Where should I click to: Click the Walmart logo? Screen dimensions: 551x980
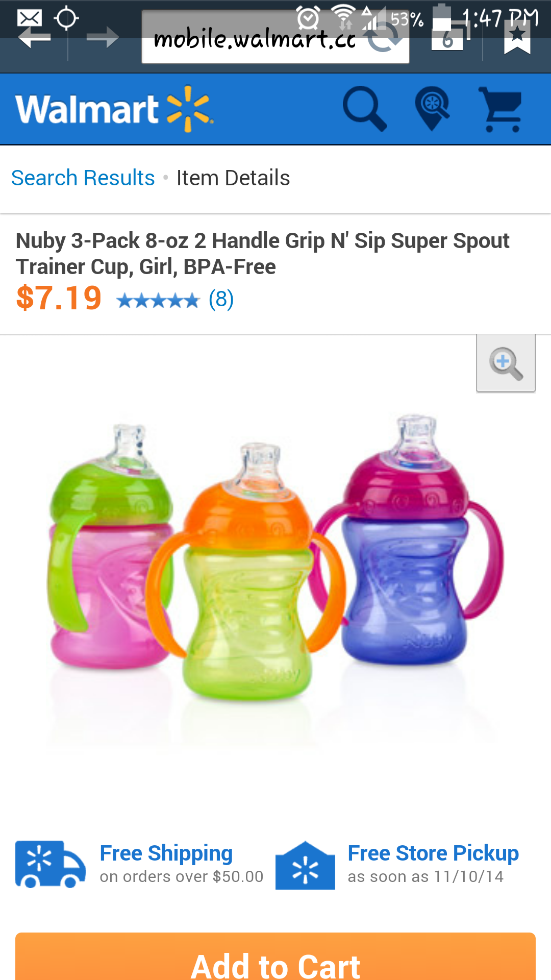click(115, 109)
